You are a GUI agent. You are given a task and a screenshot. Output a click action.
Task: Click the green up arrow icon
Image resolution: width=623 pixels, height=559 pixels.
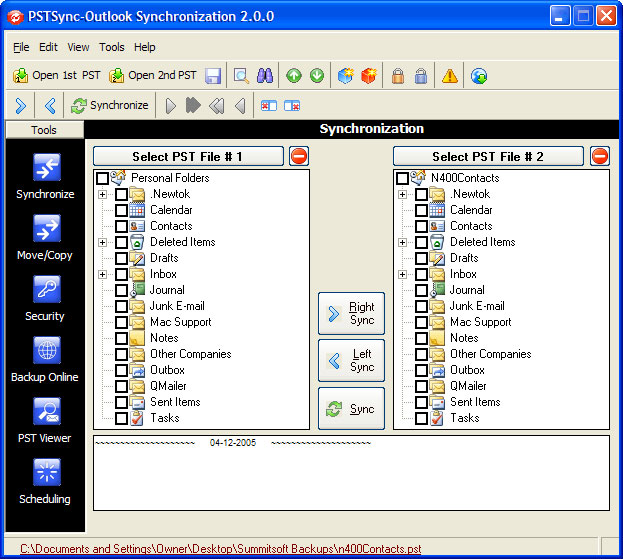(294, 75)
